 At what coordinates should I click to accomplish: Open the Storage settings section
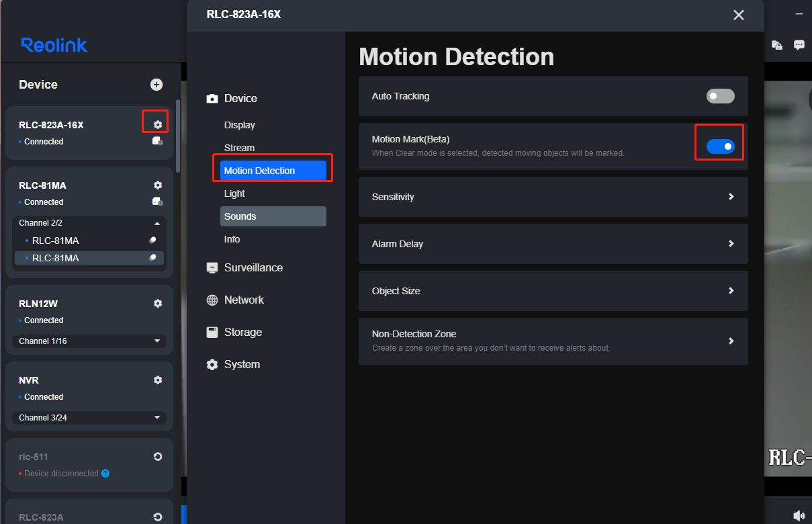click(x=234, y=332)
